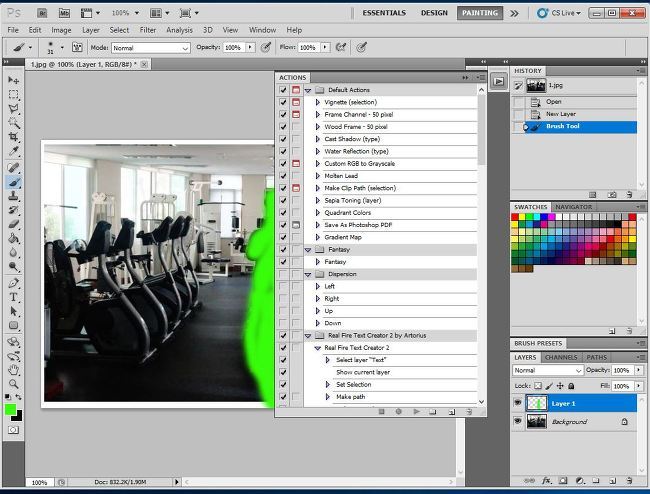This screenshot has width=650, height=494.
Task: Select the Paint Bucket tool
Action: [x=13, y=238]
